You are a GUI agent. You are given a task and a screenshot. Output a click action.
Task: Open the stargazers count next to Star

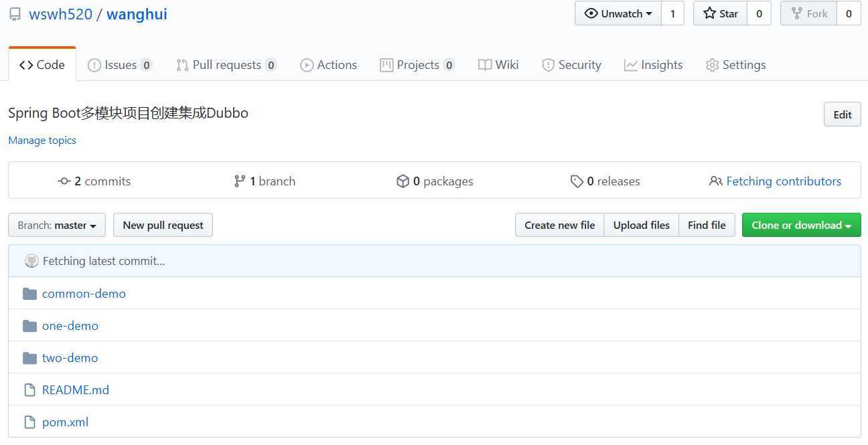click(759, 13)
